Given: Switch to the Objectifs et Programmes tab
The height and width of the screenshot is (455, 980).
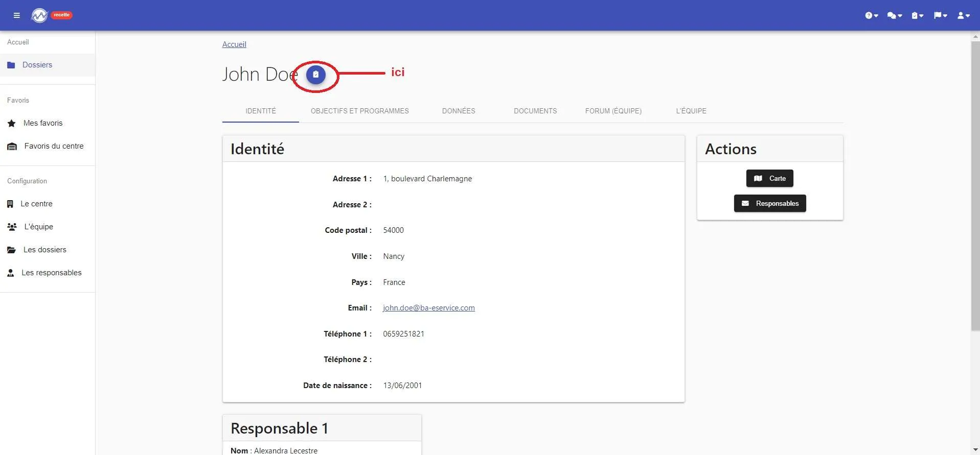Looking at the screenshot, I should coord(360,111).
